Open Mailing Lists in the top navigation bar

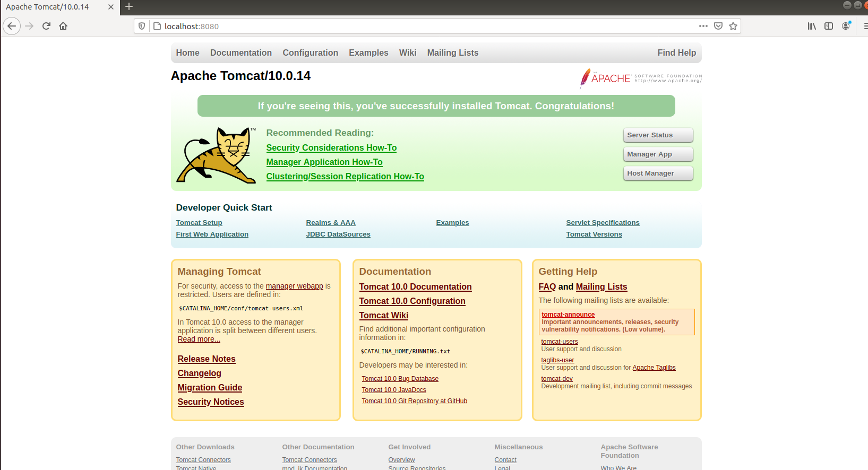(453, 53)
